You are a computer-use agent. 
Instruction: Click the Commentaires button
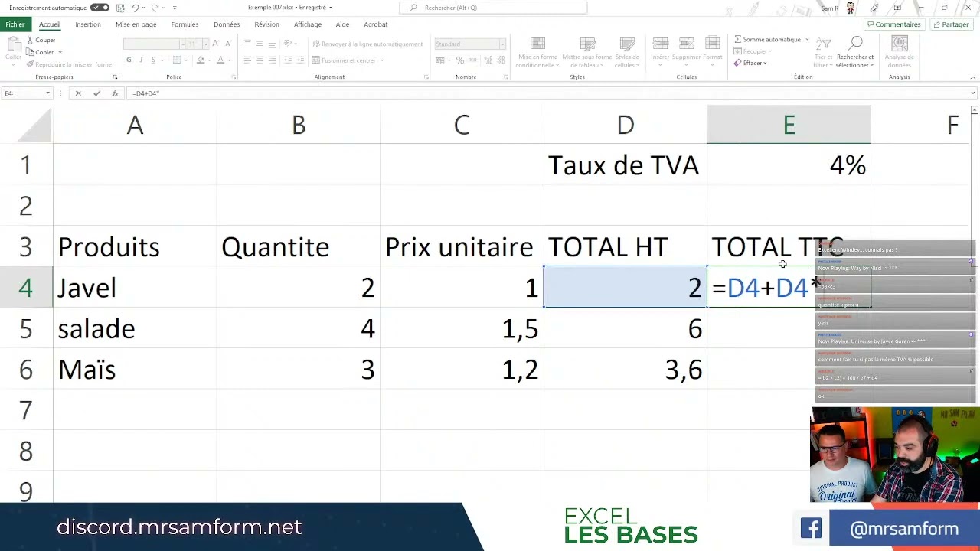(893, 24)
